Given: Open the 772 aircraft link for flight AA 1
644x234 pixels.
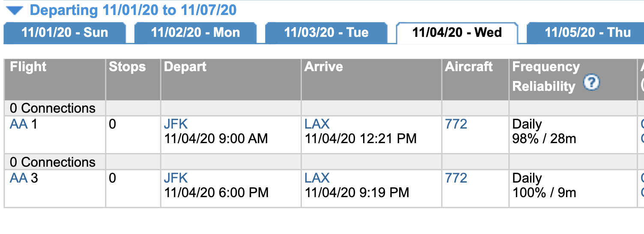Looking at the screenshot, I should pos(456,124).
